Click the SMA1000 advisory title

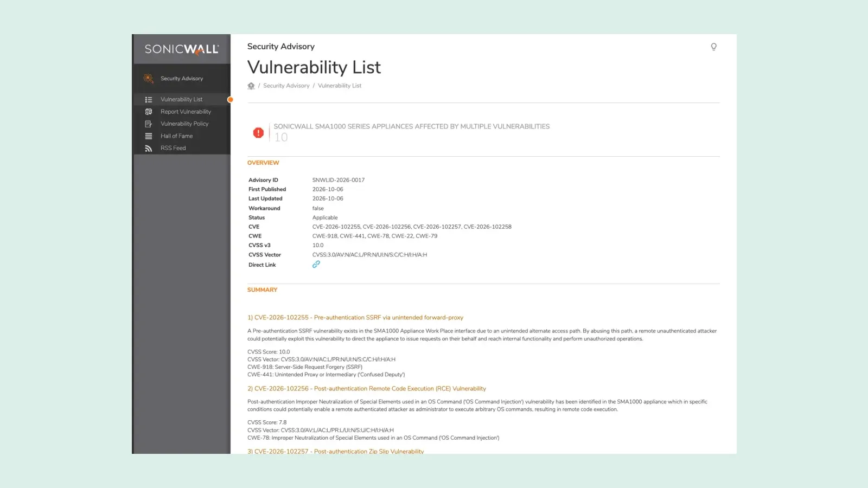tap(412, 126)
